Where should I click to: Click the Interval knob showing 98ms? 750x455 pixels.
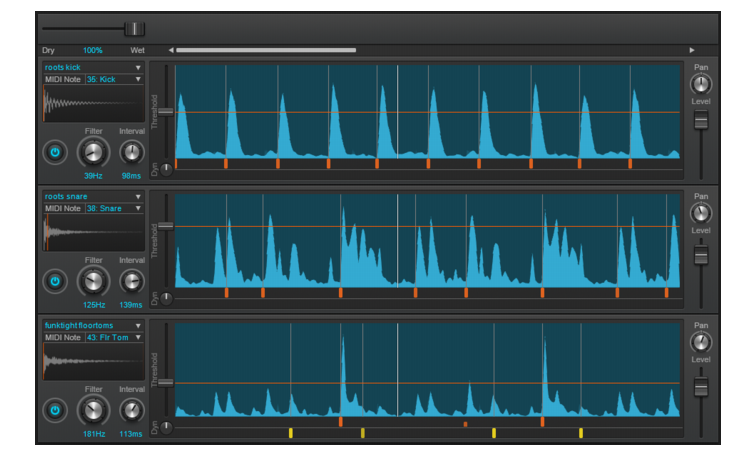point(131,152)
